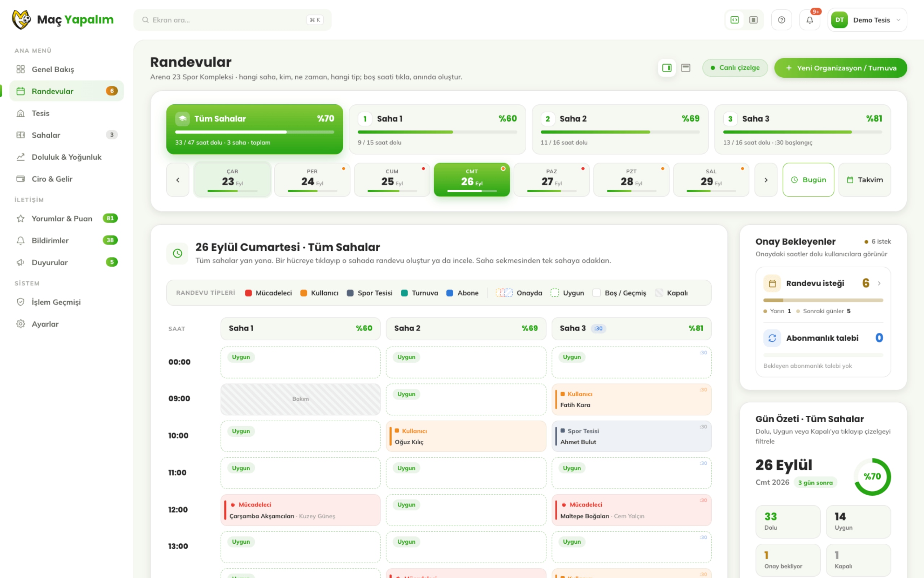The image size is (924, 578).
Task: Open notifications bell icon in header
Action: coord(810,20)
